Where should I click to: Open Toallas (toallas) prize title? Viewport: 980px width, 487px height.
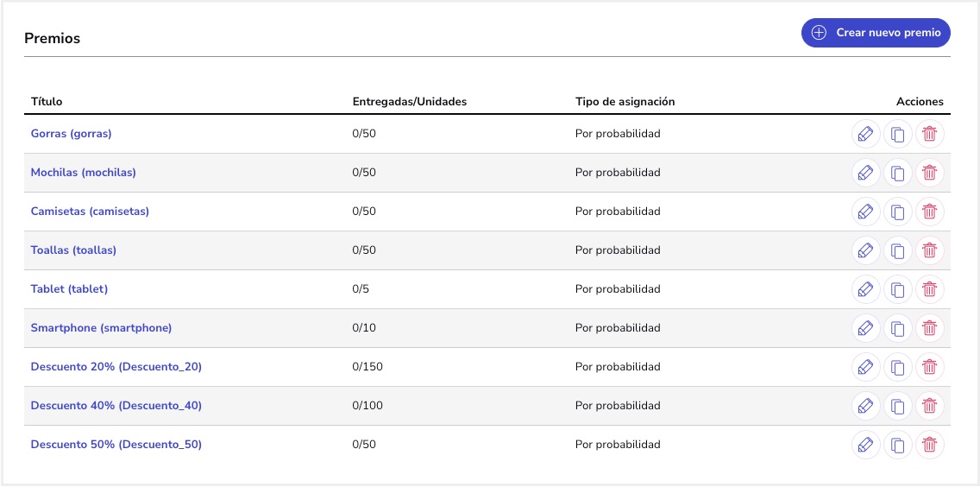point(73,250)
